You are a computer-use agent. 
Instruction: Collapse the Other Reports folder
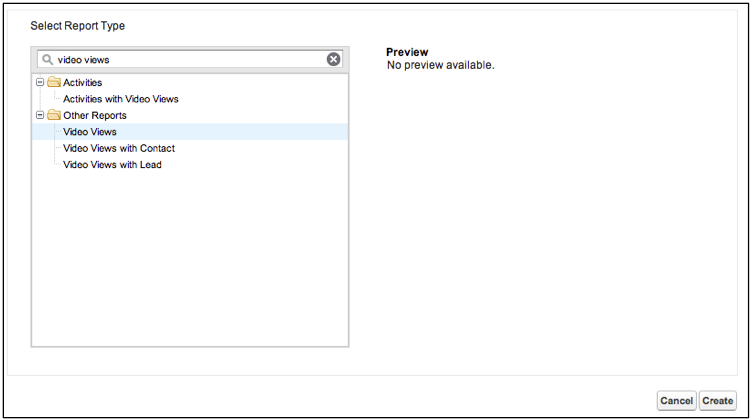(40, 115)
